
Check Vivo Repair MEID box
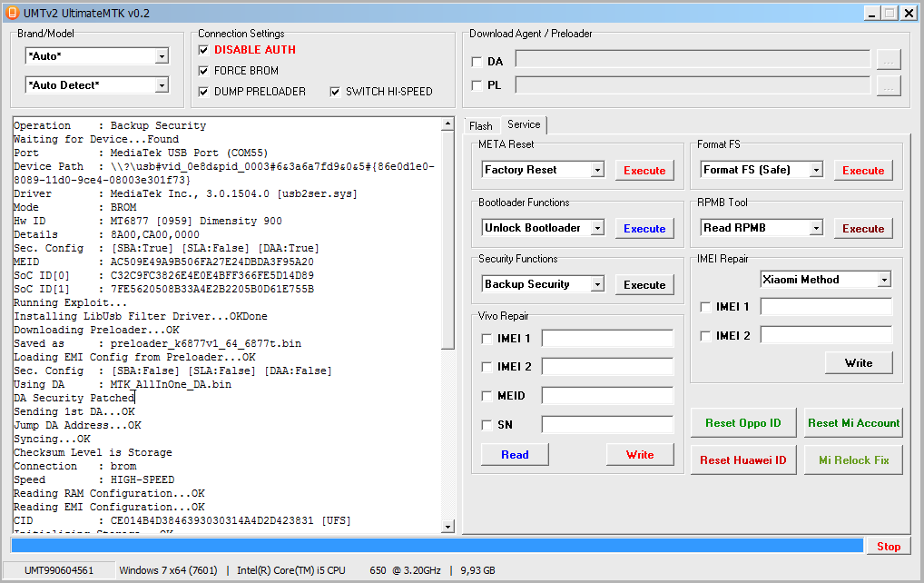[x=487, y=396]
